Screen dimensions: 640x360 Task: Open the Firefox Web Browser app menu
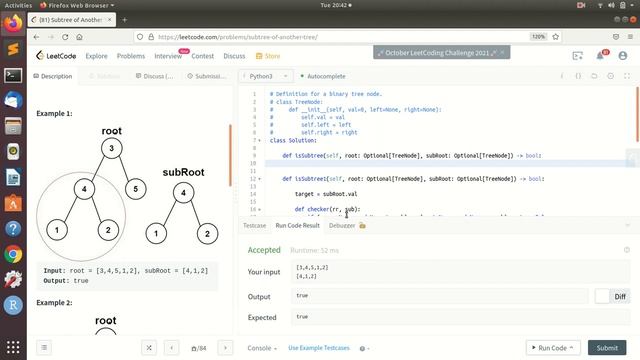pos(77,5)
